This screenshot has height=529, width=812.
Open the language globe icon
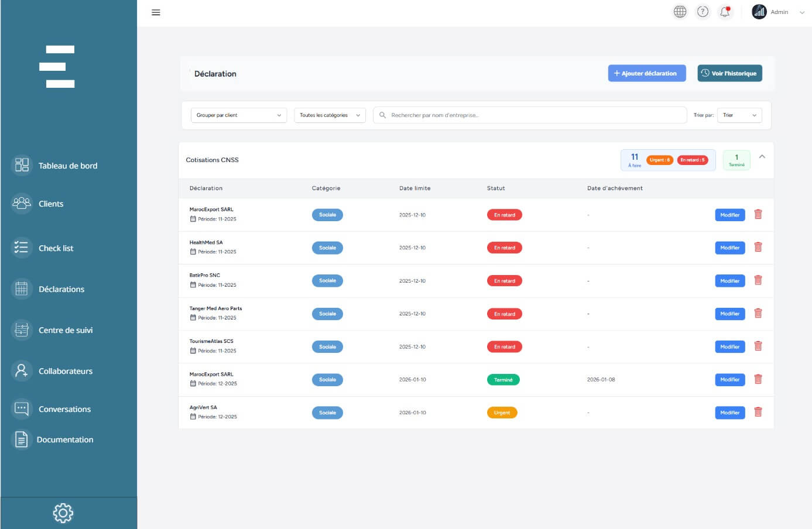[680, 12]
